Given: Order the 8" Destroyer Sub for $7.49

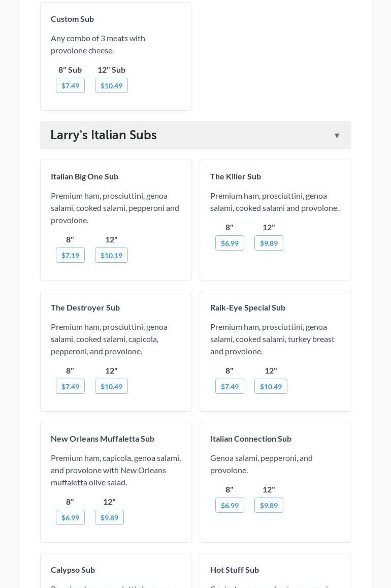Looking at the screenshot, I should (70, 386).
